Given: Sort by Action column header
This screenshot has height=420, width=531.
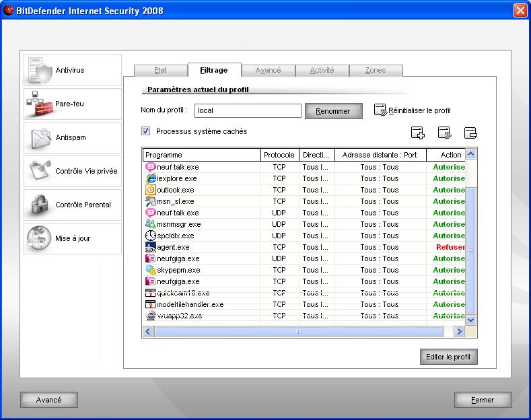Looking at the screenshot, I should (x=446, y=155).
